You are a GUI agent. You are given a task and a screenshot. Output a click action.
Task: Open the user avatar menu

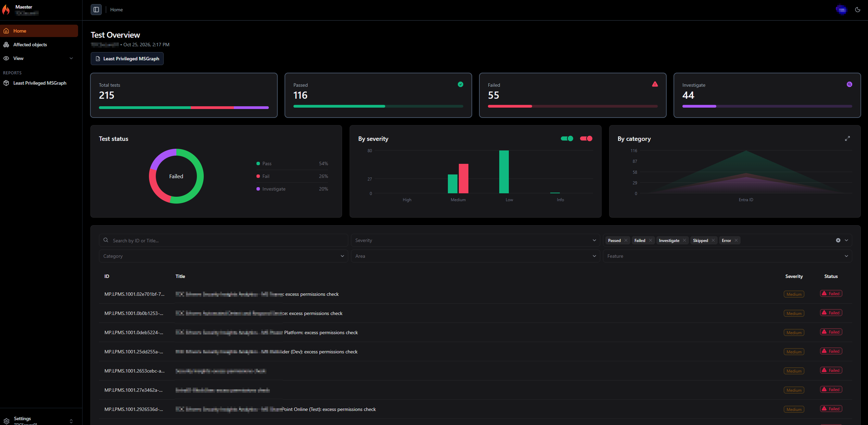click(841, 10)
